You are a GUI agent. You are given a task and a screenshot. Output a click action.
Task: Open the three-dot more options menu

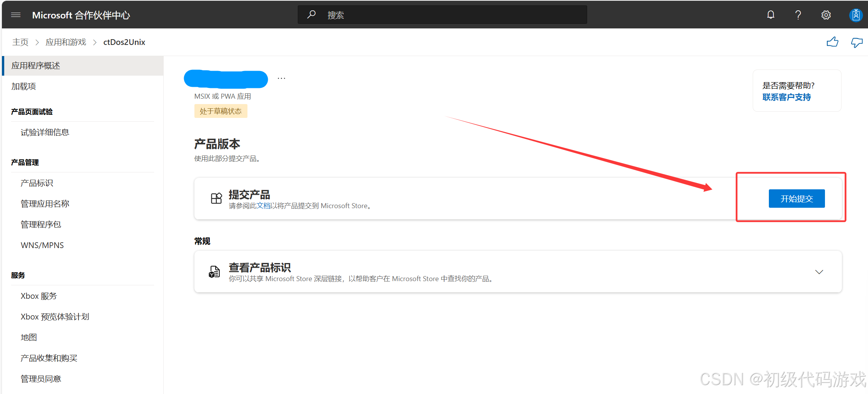tap(282, 78)
